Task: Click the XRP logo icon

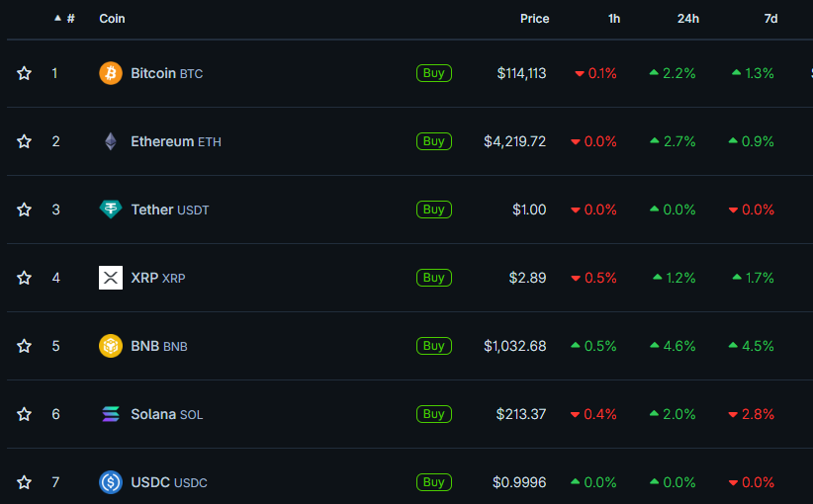Action: coord(111,278)
